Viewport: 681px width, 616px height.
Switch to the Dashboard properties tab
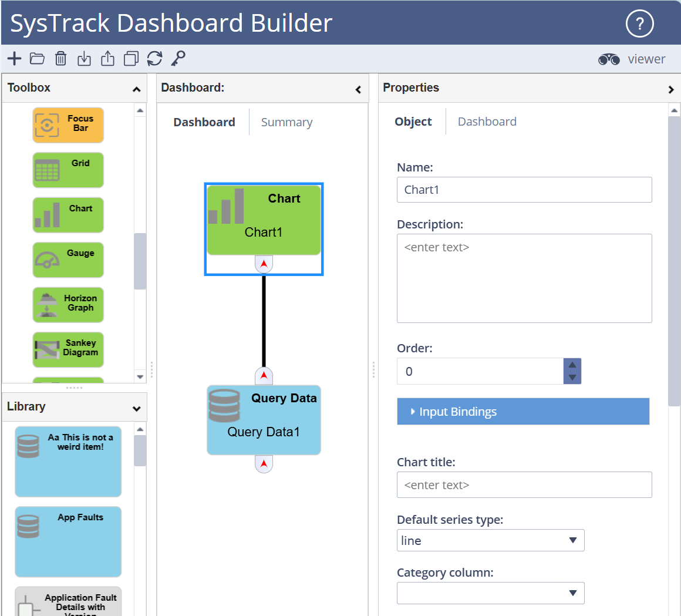487,122
